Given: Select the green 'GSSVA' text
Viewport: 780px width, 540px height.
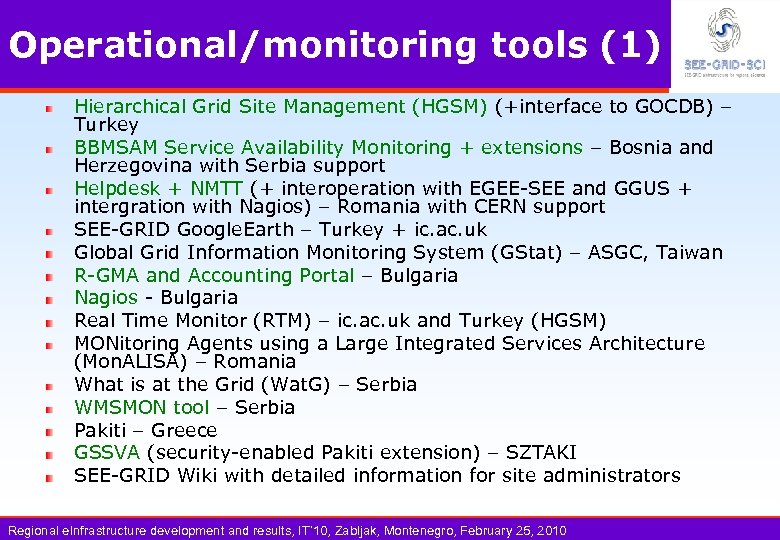Looking at the screenshot, I should 107,452.
